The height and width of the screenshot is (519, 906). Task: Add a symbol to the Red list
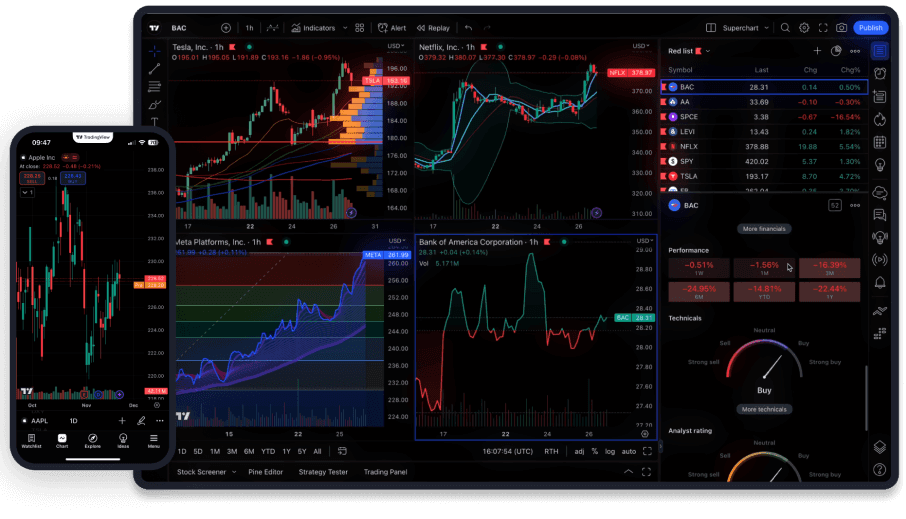tap(817, 50)
